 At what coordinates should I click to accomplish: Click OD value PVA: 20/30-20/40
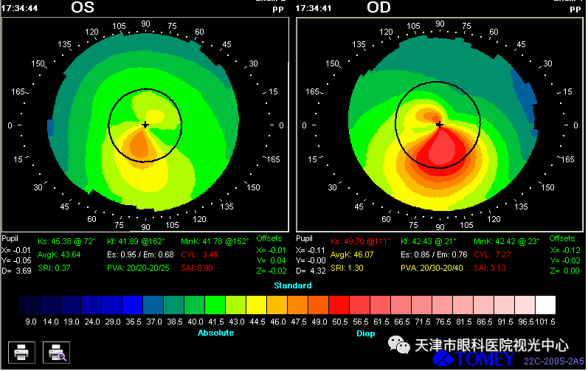pyautogui.click(x=432, y=268)
